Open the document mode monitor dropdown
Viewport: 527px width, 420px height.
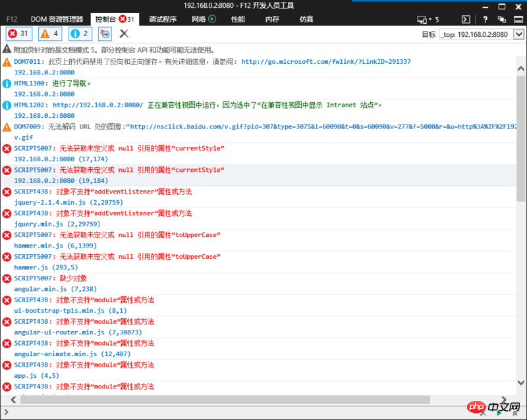[x=424, y=20]
